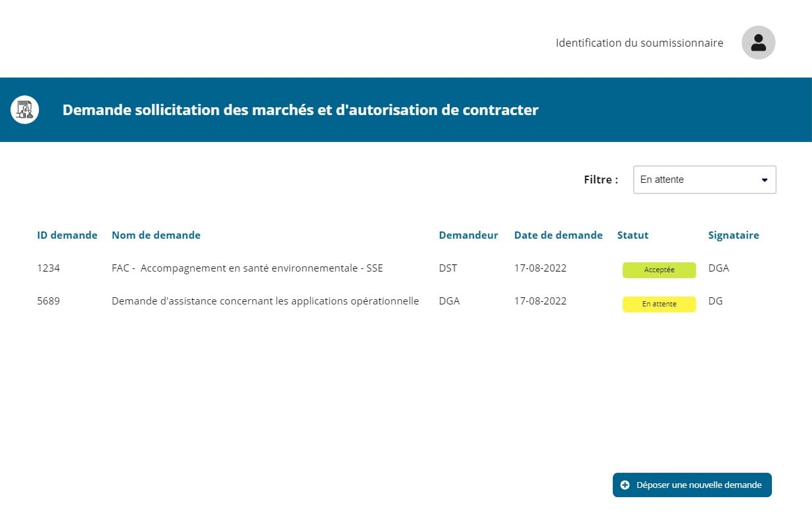The width and height of the screenshot is (812, 532).
Task: Click the Statut column header
Action: point(633,235)
